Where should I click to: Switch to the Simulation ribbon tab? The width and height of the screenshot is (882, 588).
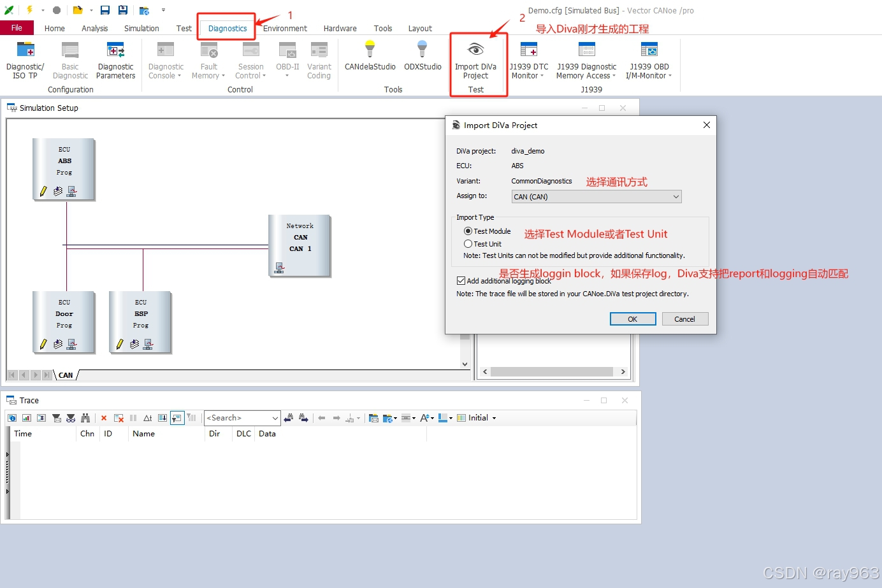tap(141, 29)
